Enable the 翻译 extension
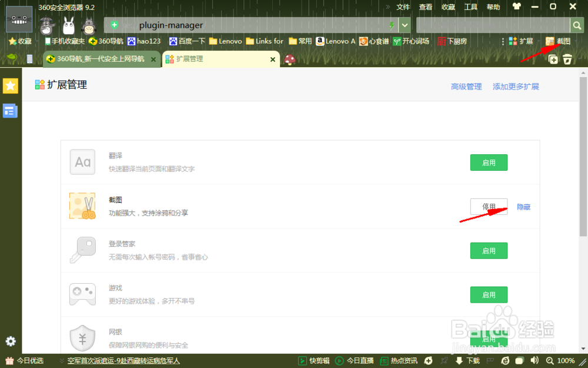 (489, 163)
